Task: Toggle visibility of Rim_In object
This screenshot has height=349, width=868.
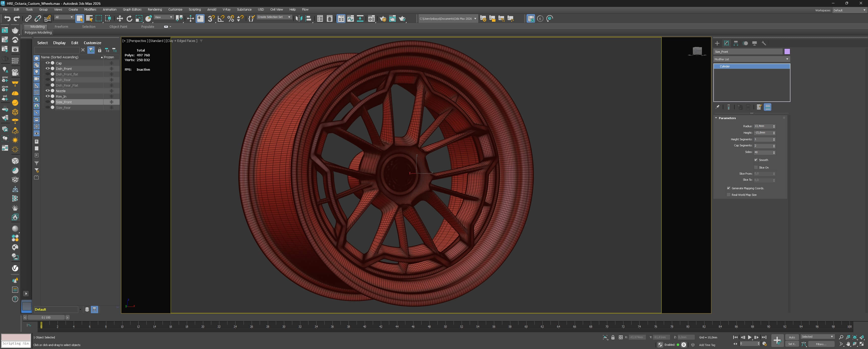Action: [47, 96]
